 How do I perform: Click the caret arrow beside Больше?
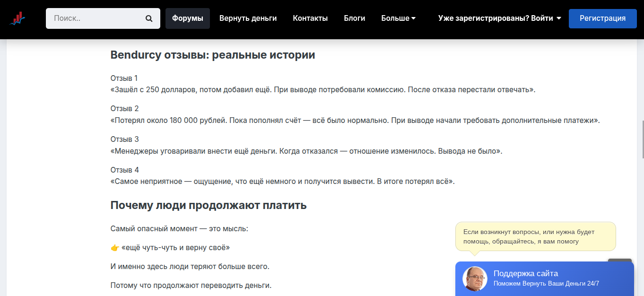click(413, 18)
